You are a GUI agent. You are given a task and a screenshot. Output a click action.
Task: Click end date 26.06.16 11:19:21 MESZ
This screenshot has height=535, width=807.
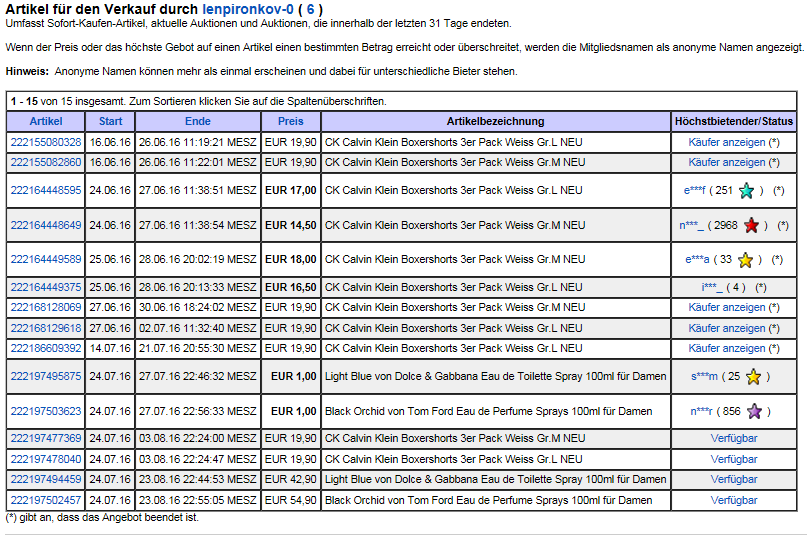[x=198, y=142]
